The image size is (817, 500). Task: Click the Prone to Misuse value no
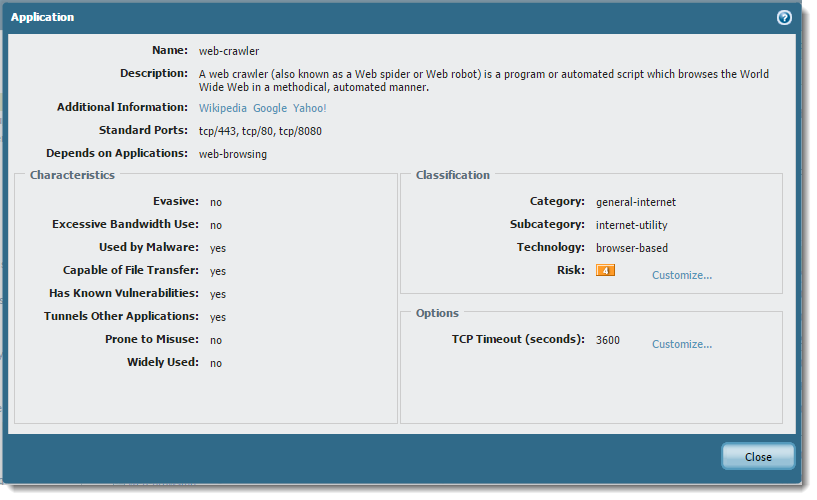(x=216, y=340)
